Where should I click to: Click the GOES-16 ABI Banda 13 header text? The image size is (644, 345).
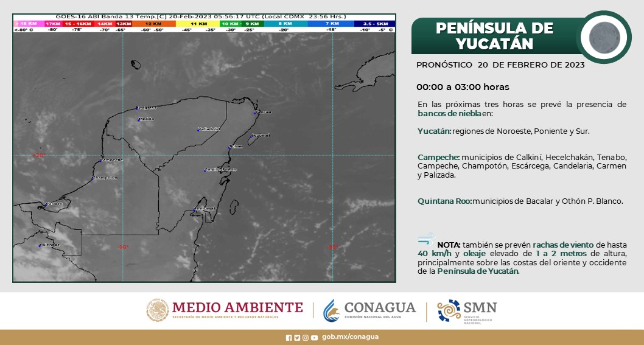tap(201, 17)
